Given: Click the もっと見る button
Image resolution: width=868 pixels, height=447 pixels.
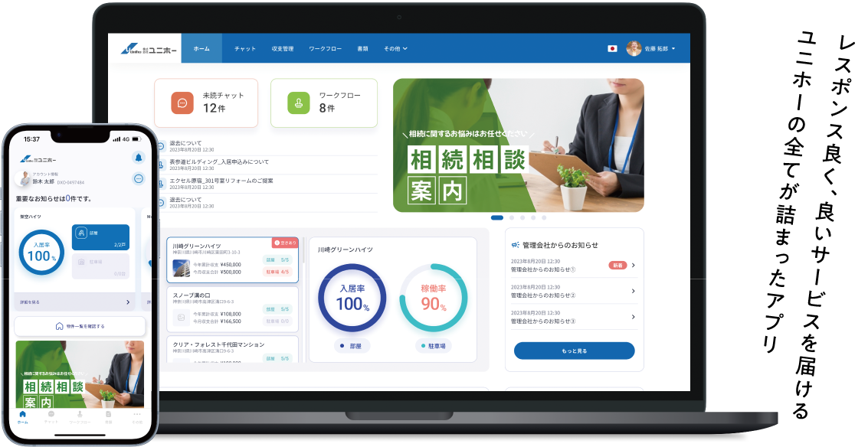Looking at the screenshot, I should click(x=574, y=351).
